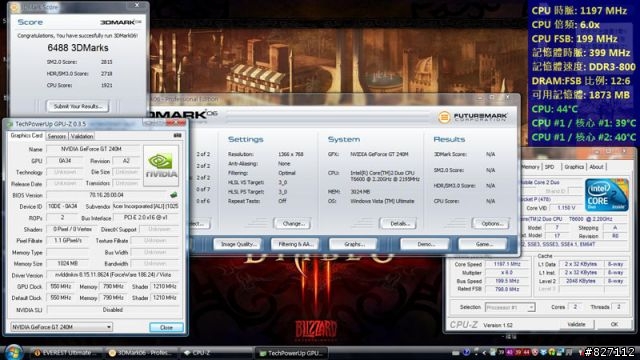
Task: Click the Windows Vista Ultimate OS text
Action: point(382,201)
